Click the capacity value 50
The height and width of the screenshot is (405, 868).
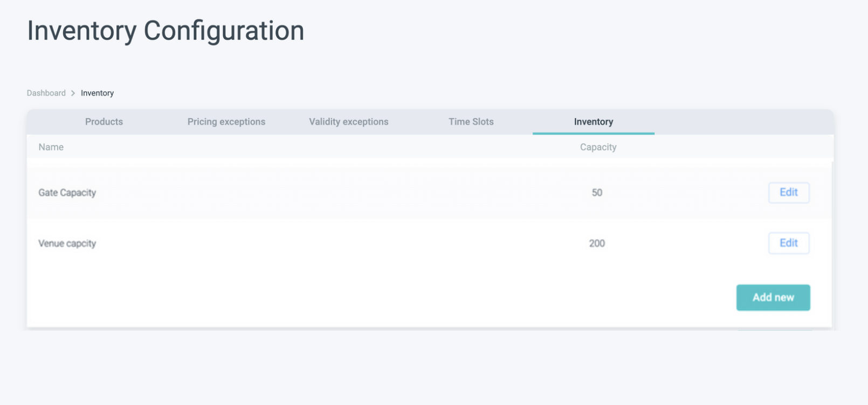coord(597,193)
